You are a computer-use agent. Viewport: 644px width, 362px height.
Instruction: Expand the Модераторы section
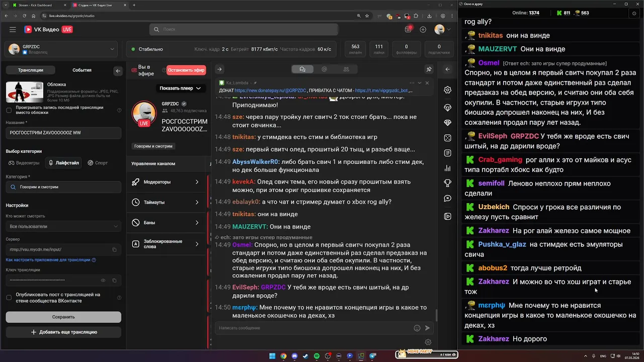pos(166,182)
